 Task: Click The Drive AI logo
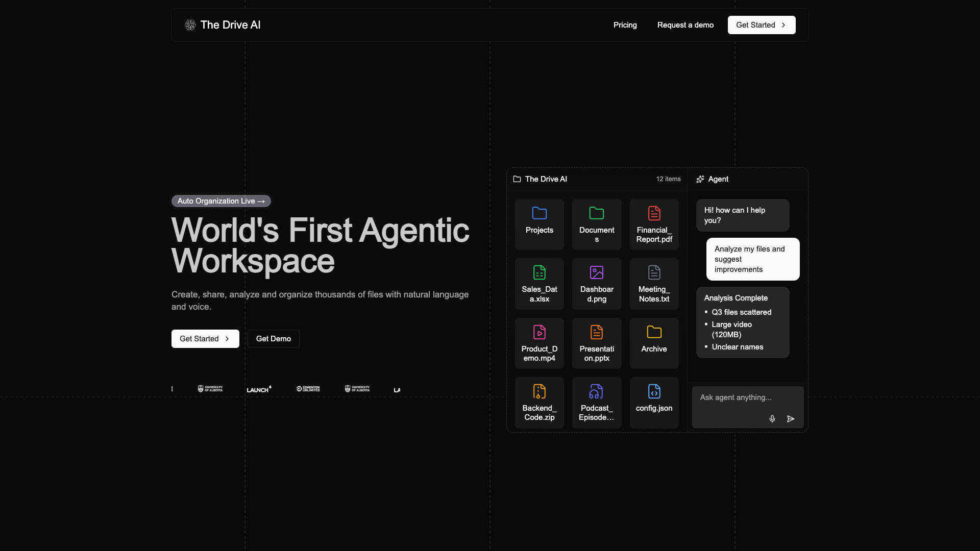point(223,25)
